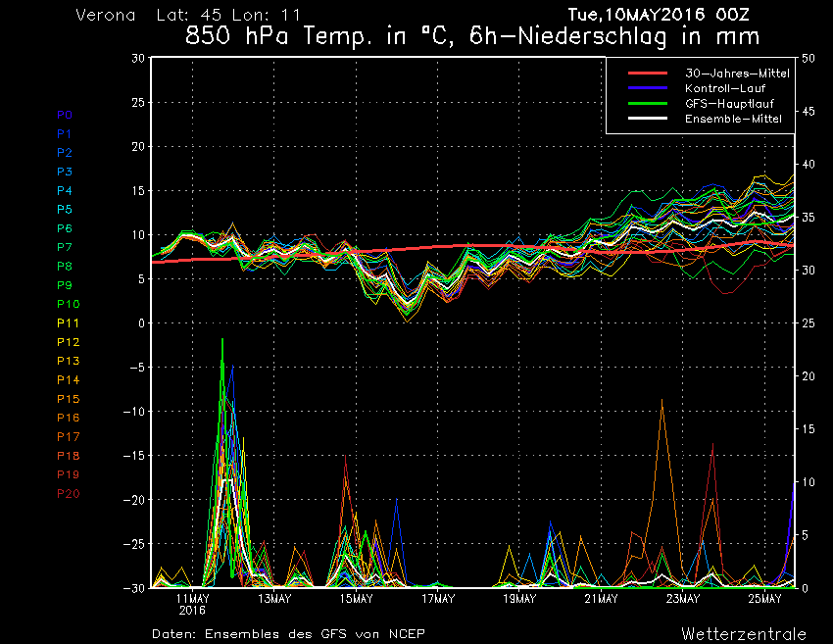The height and width of the screenshot is (644, 833).
Task: Choose the 25MAY date axis label
Action: 764,599
